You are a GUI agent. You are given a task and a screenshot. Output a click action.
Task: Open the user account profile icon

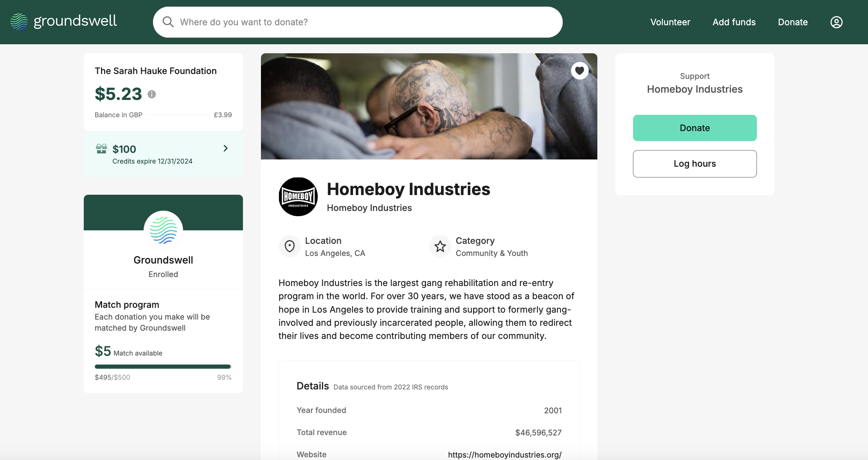coord(837,22)
